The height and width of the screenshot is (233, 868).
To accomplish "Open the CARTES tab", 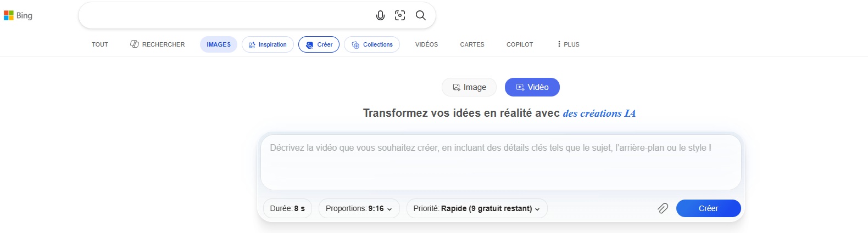I will click(x=472, y=44).
